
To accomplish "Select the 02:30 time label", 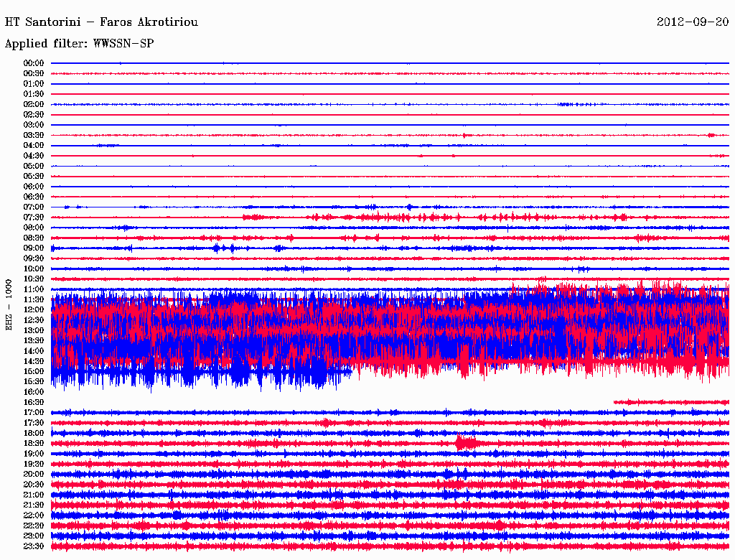I will pos(34,115).
